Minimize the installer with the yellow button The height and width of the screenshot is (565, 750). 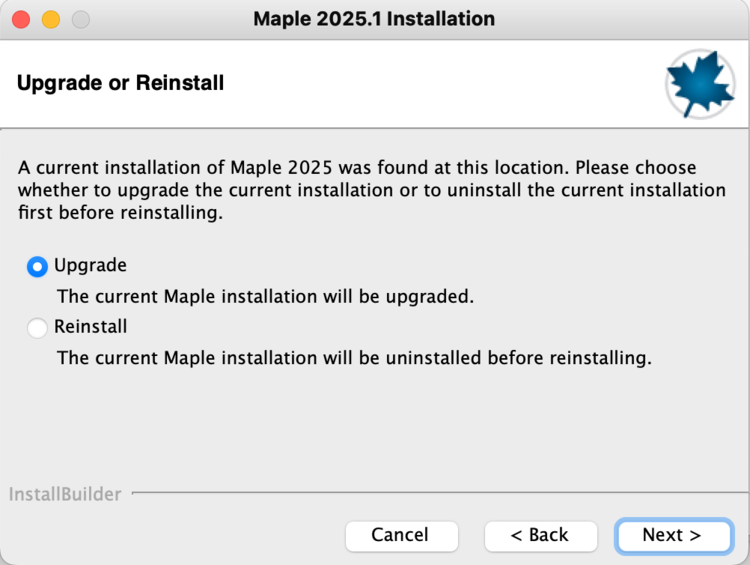click(51, 19)
